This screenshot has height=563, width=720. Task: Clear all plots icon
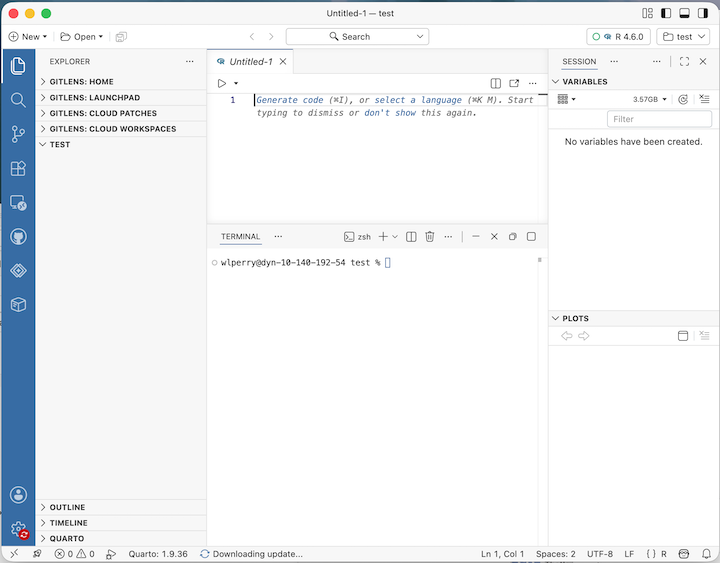click(704, 335)
